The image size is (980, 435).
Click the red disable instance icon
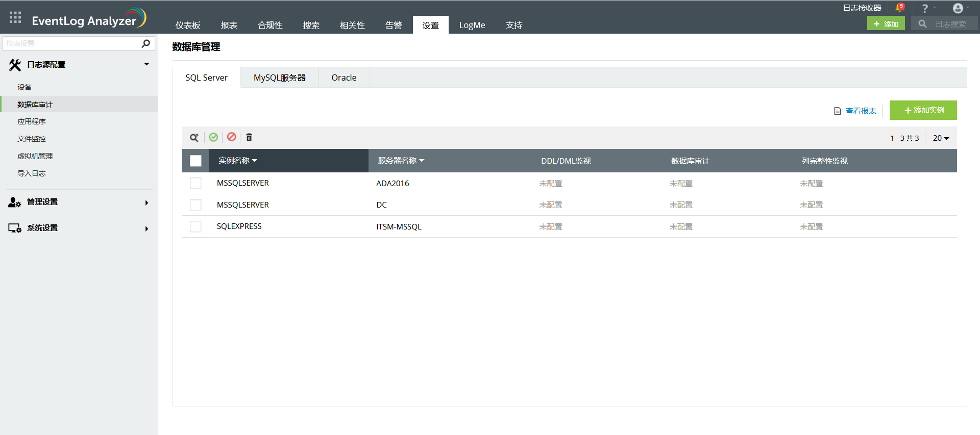click(232, 137)
